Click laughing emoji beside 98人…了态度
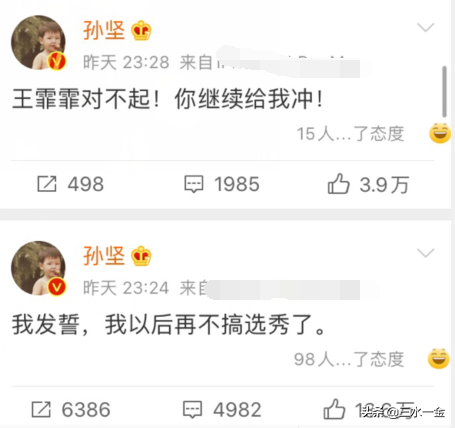455x428 pixels. click(439, 358)
